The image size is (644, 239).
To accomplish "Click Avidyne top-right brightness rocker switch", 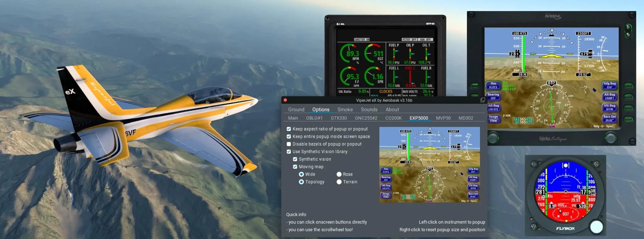I will (628, 31).
